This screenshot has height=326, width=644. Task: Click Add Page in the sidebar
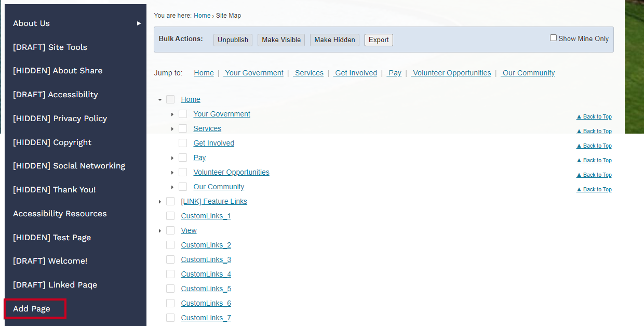click(x=32, y=309)
